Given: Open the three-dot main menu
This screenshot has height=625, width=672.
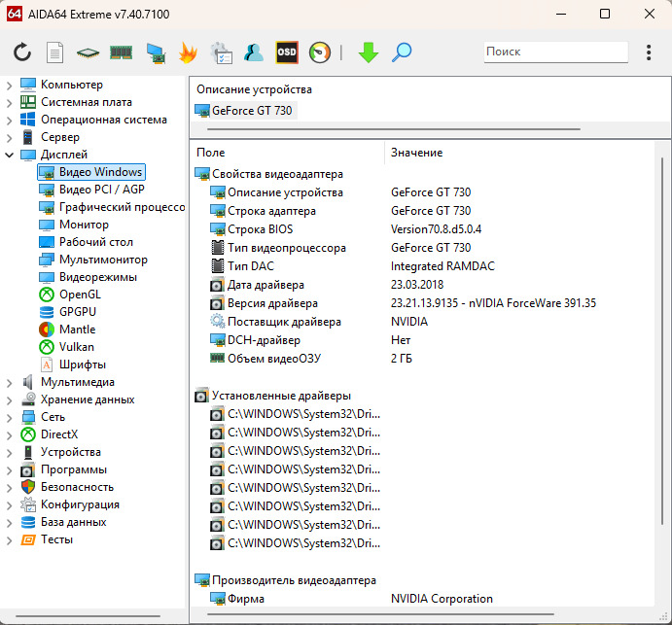Looking at the screenshot, I should pyautogui.click(x=649, y=52).
